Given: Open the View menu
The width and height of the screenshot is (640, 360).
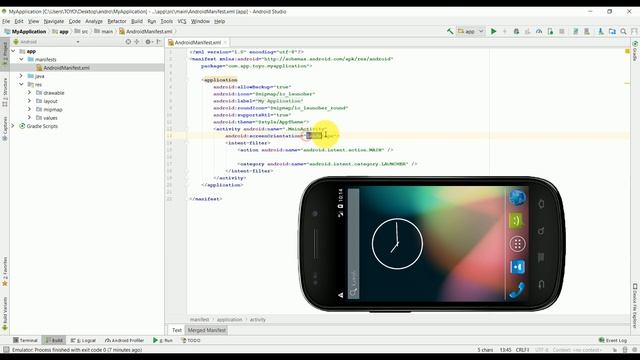Looking at the screenshot, I should coord(33,21).
